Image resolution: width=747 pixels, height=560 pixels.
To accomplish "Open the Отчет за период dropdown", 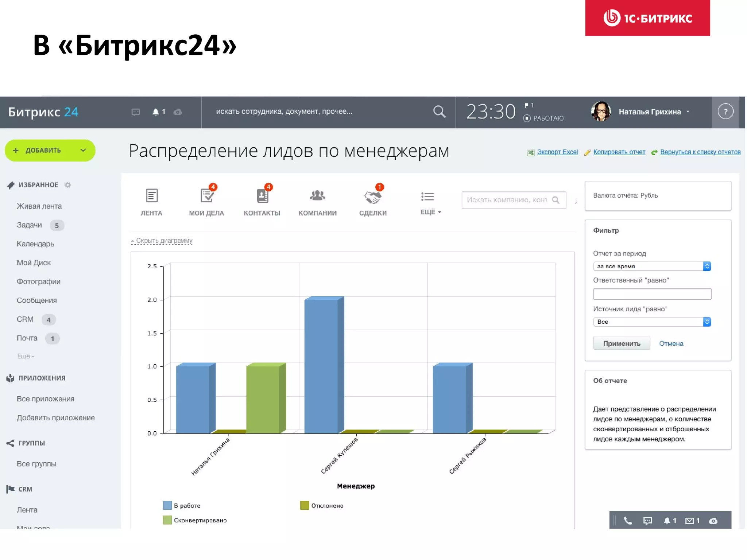I will pos(652,267).
